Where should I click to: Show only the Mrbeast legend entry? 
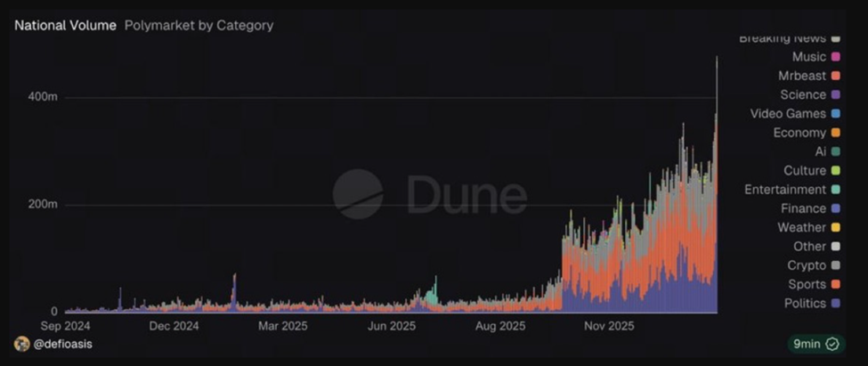[802, 76]
